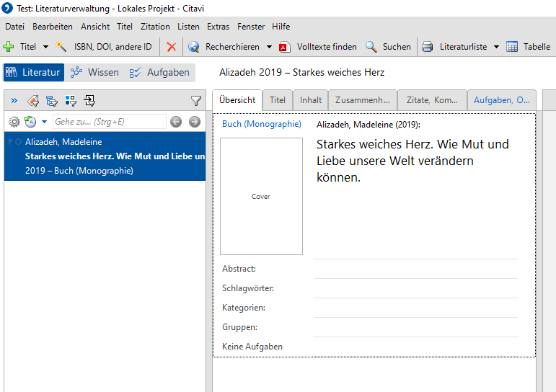The image size is (556, 392).
Task: Select Alizadeh, Madeleine entry in list
Action: pyautogui.click(x=105, y=156)
